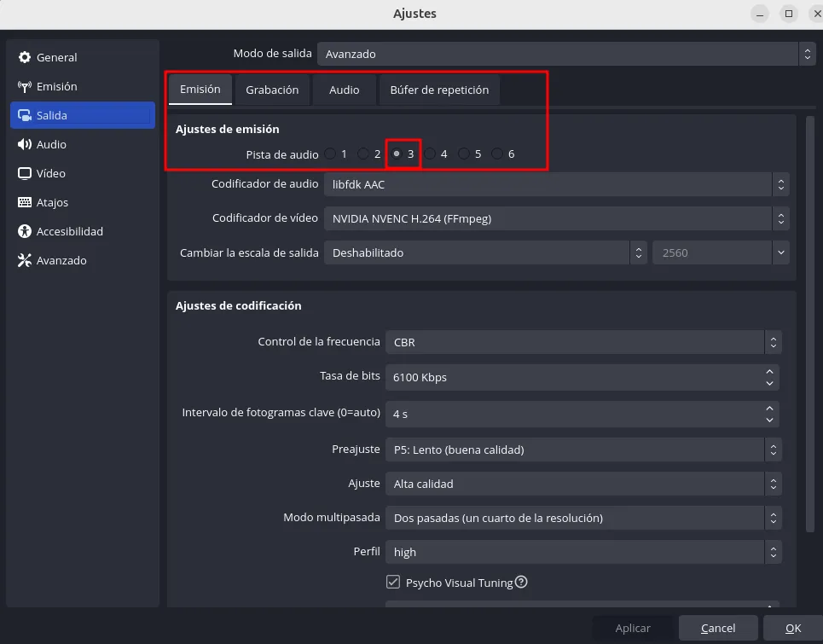This screenshot has width=823, height=644.
Task: Select audio track 1 radio button
Action: 329,154
